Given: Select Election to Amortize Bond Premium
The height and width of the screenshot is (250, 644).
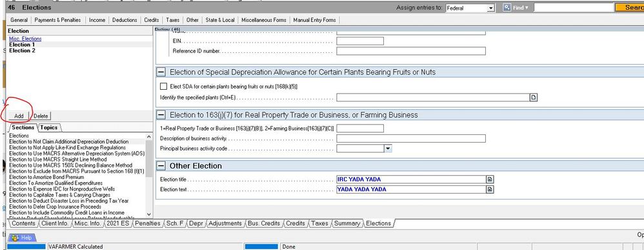Looking at the screenshot, I should tap(46, 177).
